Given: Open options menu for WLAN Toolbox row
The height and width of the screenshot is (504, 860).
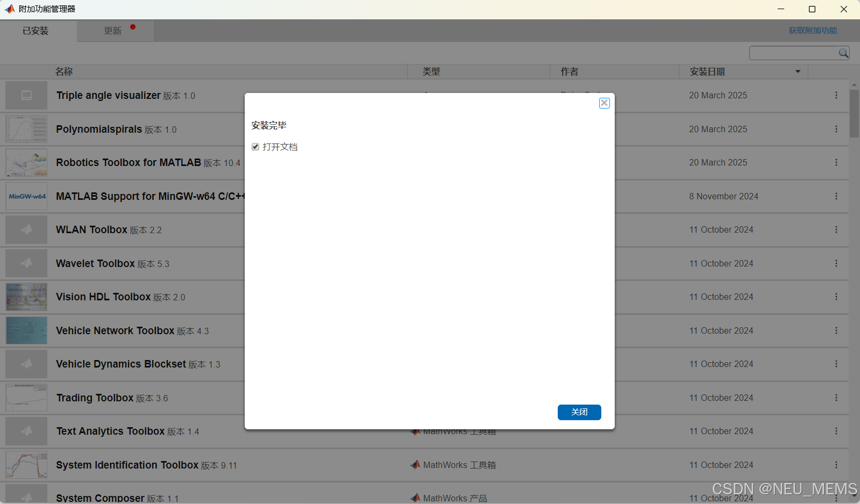Looking at the screenshot, I should click(836, 229).
